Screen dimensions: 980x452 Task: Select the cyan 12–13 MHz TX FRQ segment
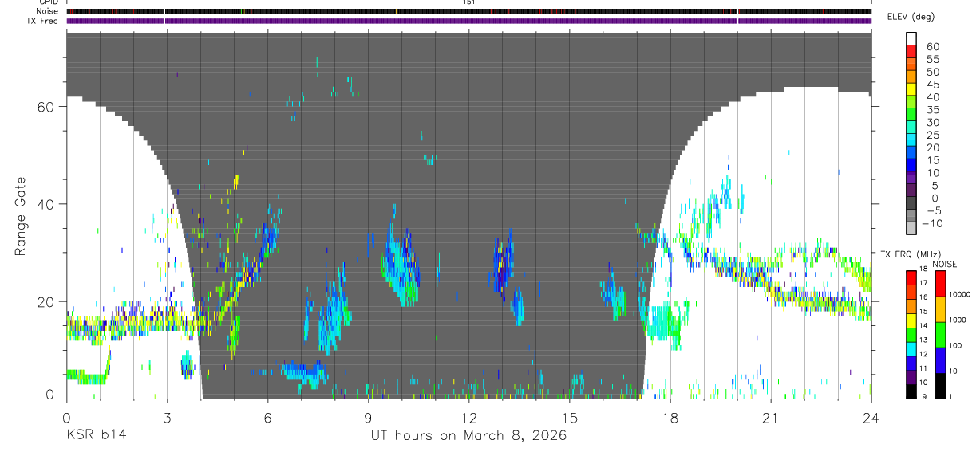pos(911,348)
